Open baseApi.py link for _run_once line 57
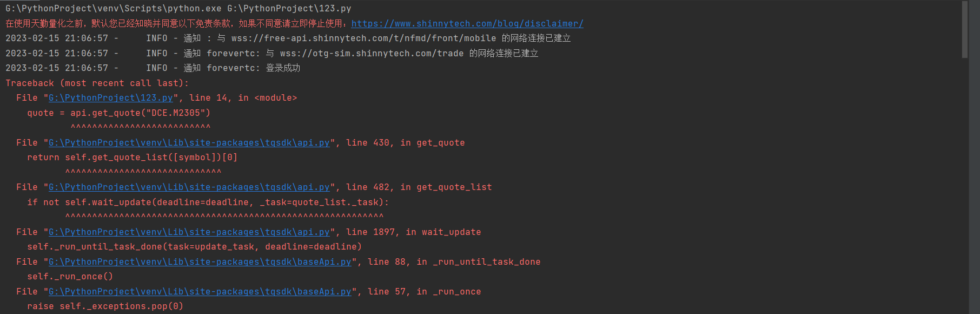980x314 pixels. [200, 291]
